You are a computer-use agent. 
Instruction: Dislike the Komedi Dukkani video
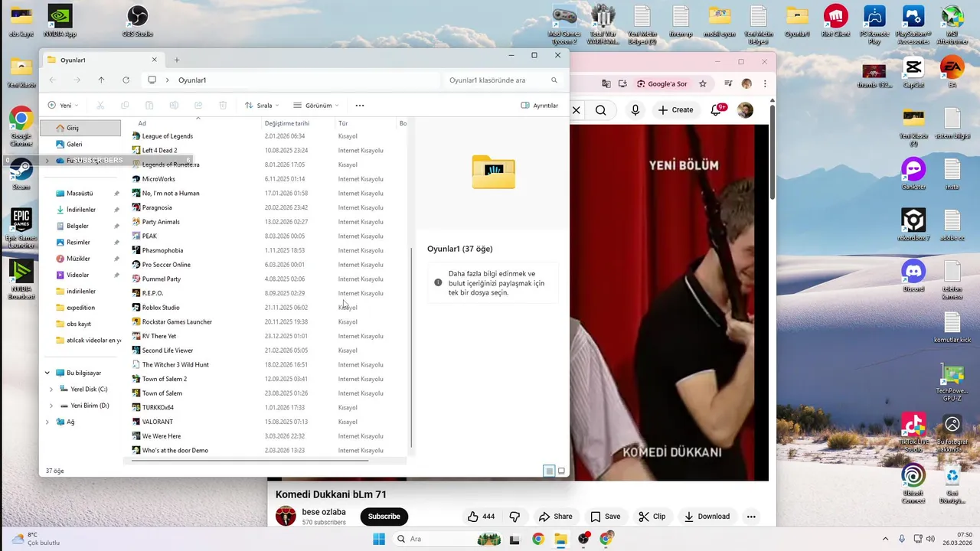514,517
